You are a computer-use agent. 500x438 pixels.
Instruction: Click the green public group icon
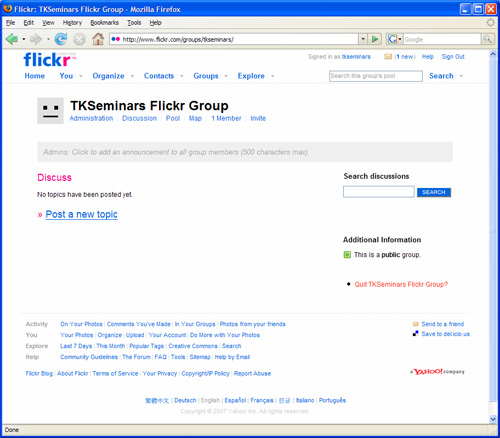(x=347, y=255)
